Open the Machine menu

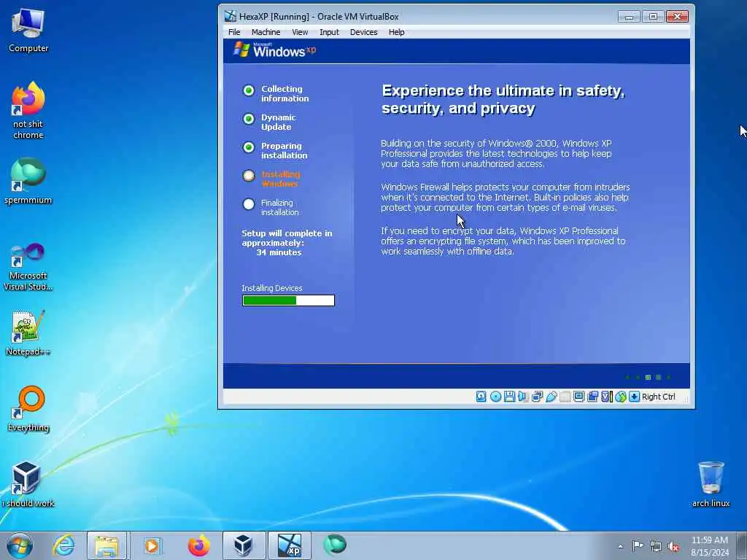[266, 32]
